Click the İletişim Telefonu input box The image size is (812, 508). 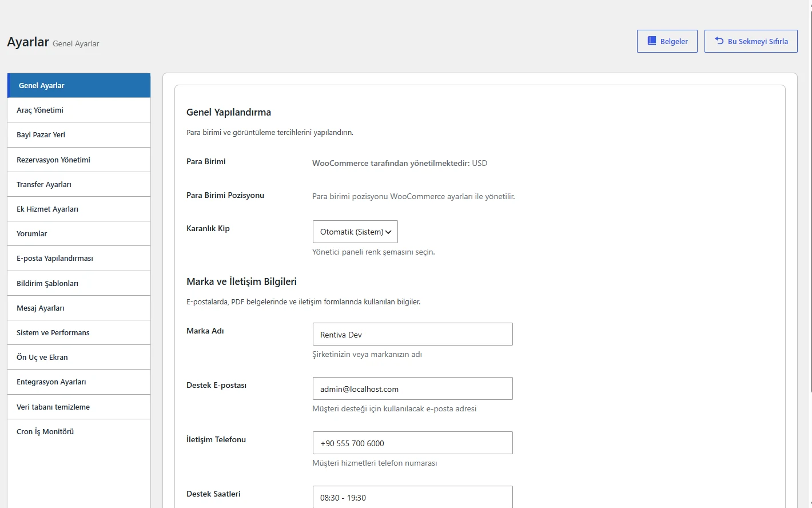[x=412, y=443]
